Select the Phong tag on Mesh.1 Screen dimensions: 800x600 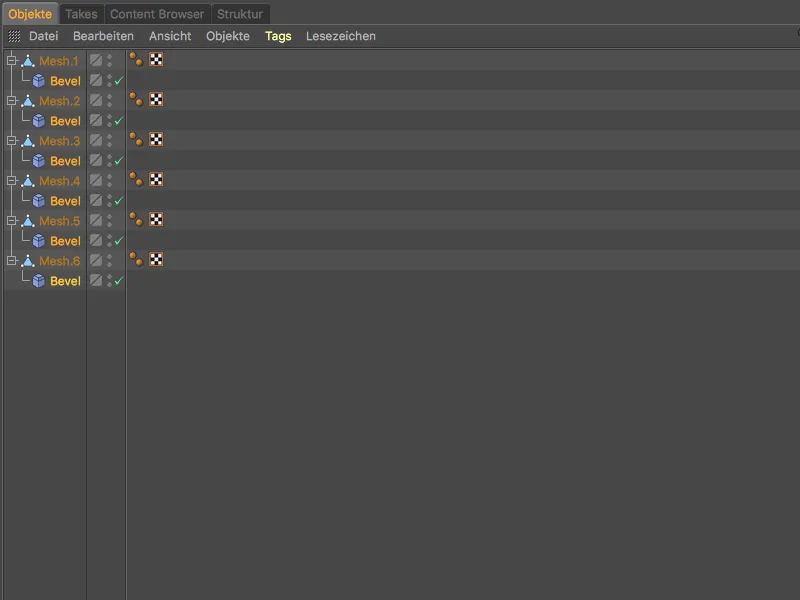(136, 59)
